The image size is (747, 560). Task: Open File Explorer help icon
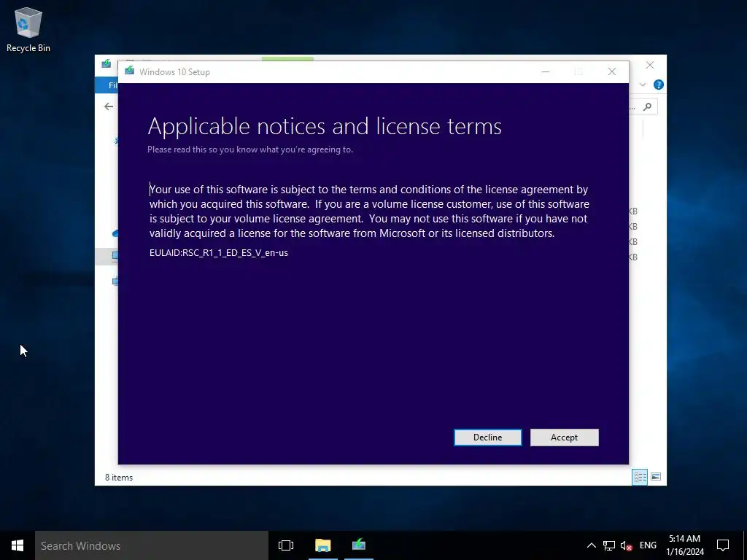(x=659, y=85)
